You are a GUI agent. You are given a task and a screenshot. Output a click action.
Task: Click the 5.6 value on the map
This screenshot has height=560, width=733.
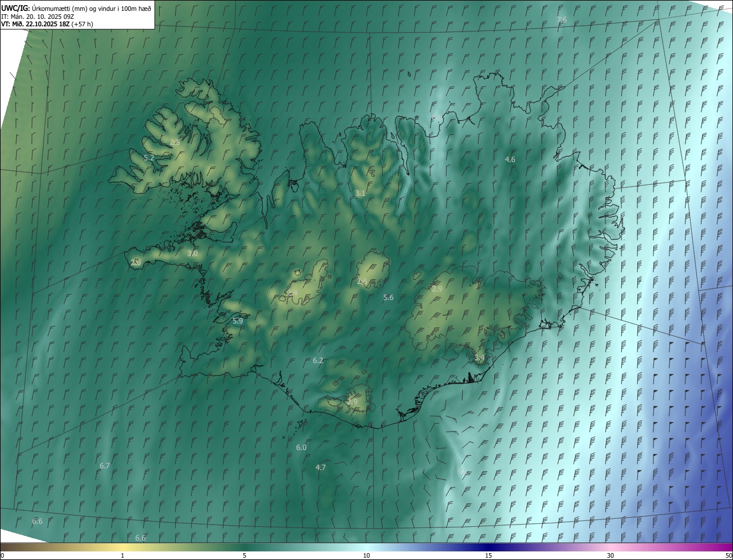pos(388,297)
